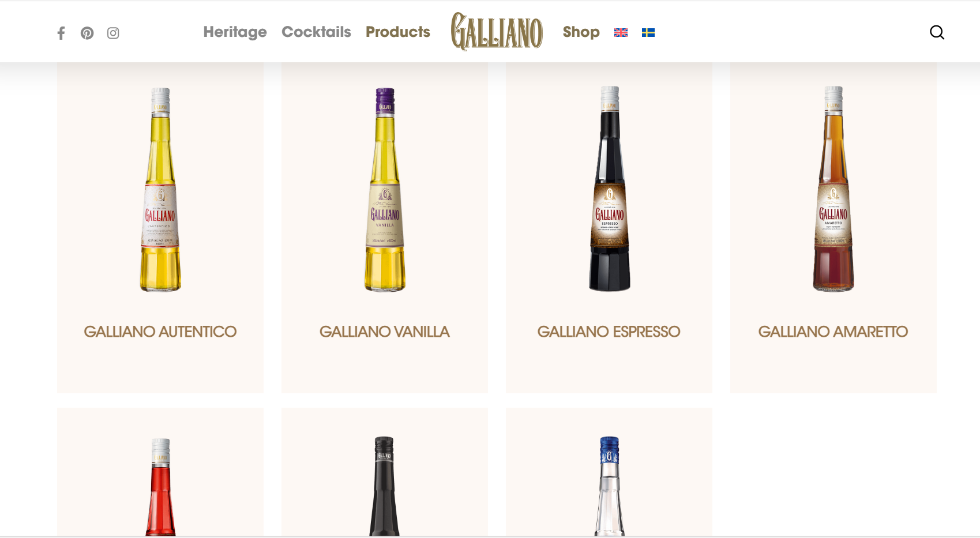
Task: Open the Galliano Autentico title link
Action: (160, 332)
